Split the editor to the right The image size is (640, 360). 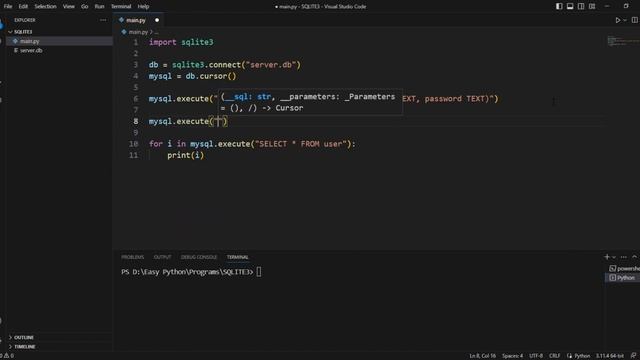click(x=635, y=20)
